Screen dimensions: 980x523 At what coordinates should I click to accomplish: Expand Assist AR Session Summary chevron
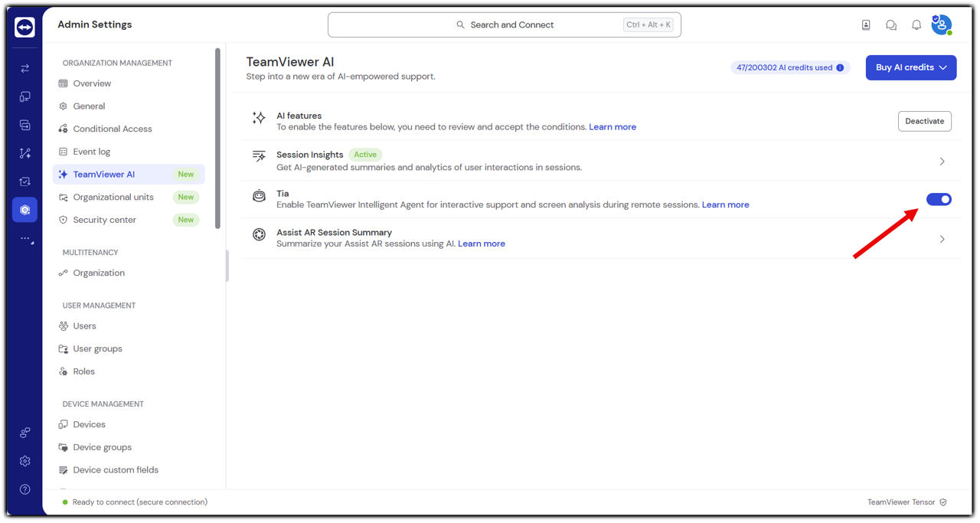[942, 239]
